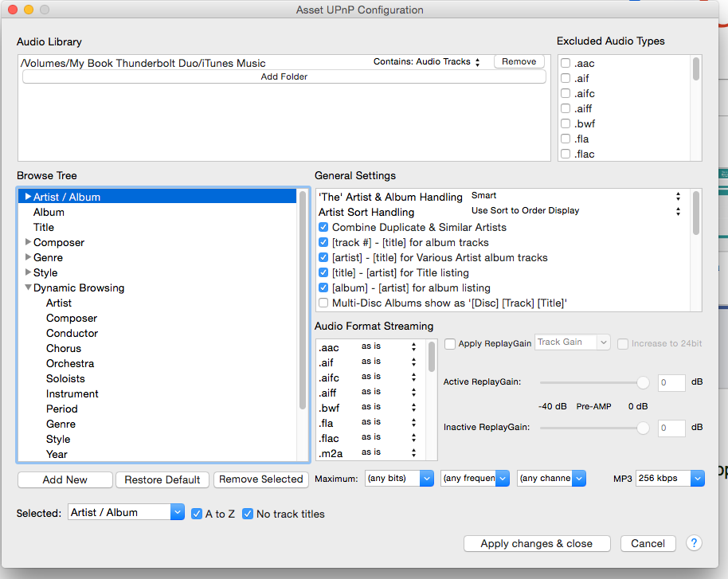Image resolution: width=728 pixels, height=579 pixels.
Task: Click Add New browse tree button
Action: click(x=65, y=479)
